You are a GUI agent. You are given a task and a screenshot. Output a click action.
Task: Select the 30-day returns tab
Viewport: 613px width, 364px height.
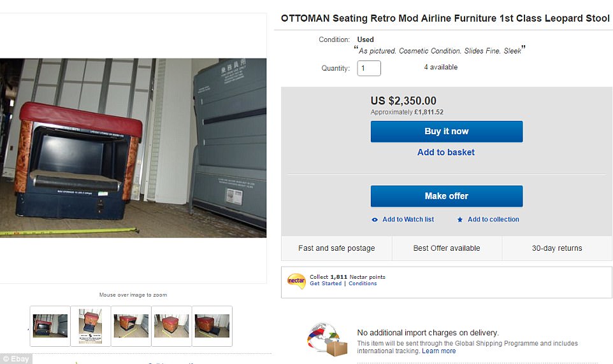point(557,248)
